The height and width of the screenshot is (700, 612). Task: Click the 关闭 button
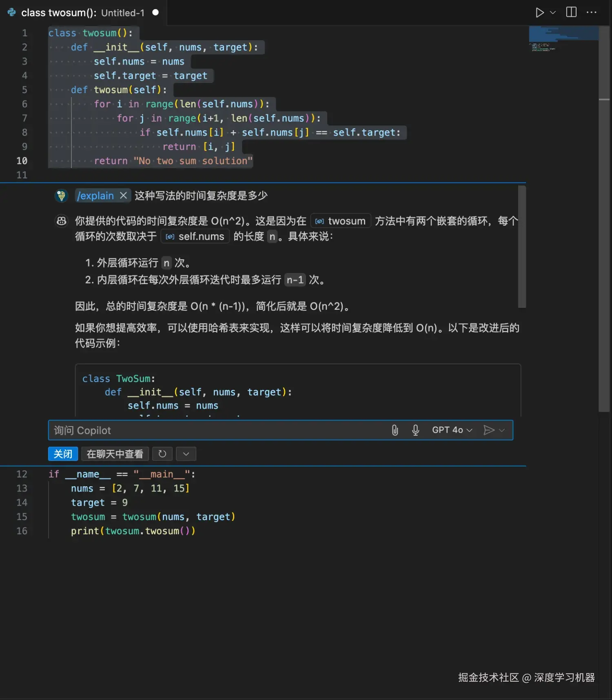(x=63, y=454)
